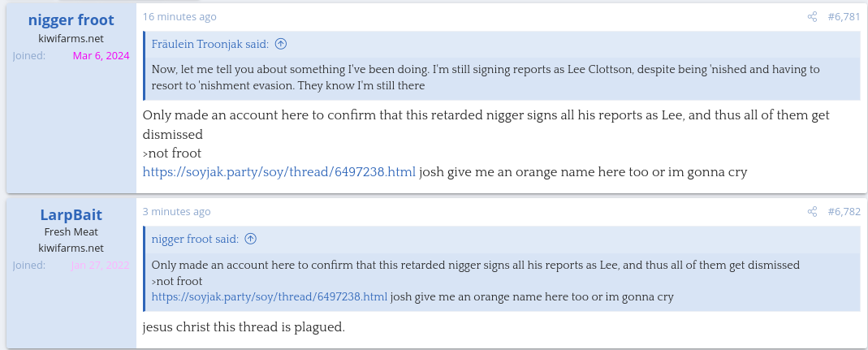Viewport: 868px width, 350px height.
Task: Click kiwifarms.net under LarpBait's name
Action: [x=71, y=248]
